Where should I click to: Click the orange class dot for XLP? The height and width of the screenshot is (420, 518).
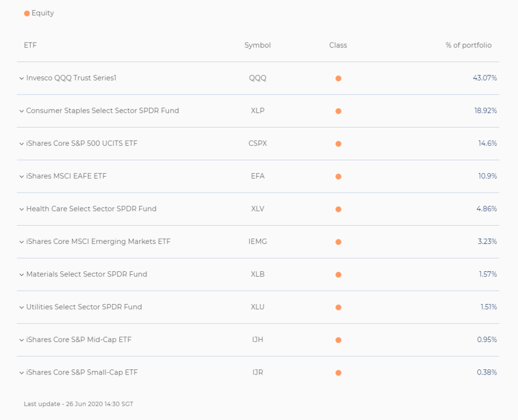338,111
